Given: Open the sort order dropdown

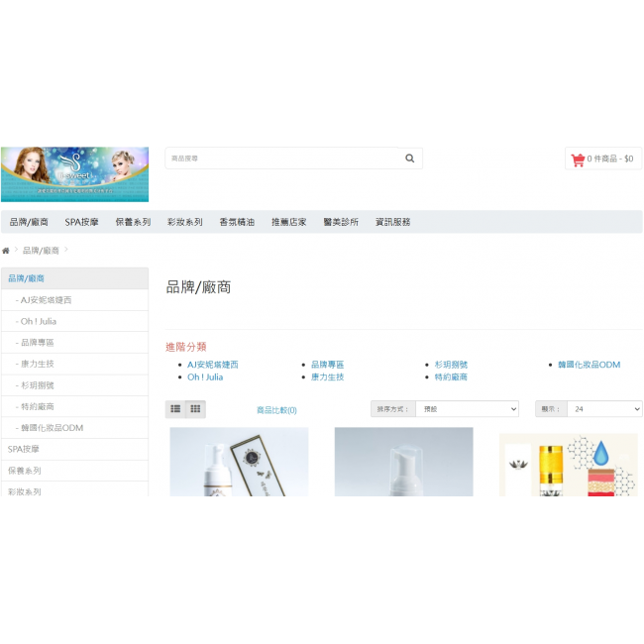Looking at the screenshot, I should point(467,409).
